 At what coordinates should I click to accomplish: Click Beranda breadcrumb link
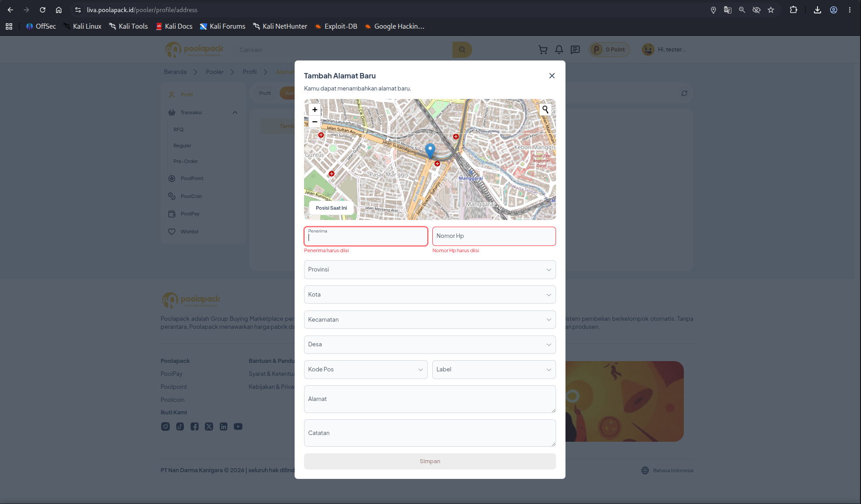tap(175, 72)
